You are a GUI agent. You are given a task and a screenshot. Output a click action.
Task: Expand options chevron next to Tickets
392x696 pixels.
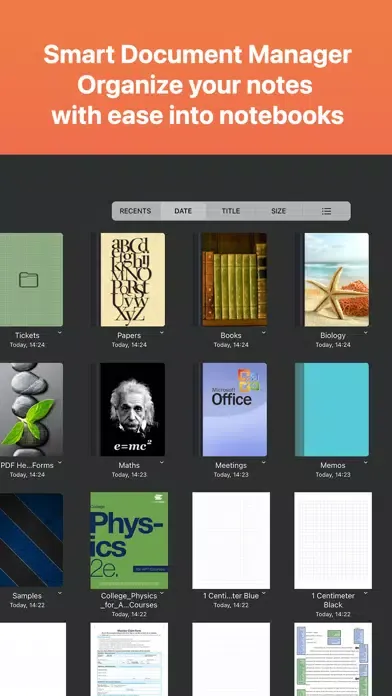[60, 332]
